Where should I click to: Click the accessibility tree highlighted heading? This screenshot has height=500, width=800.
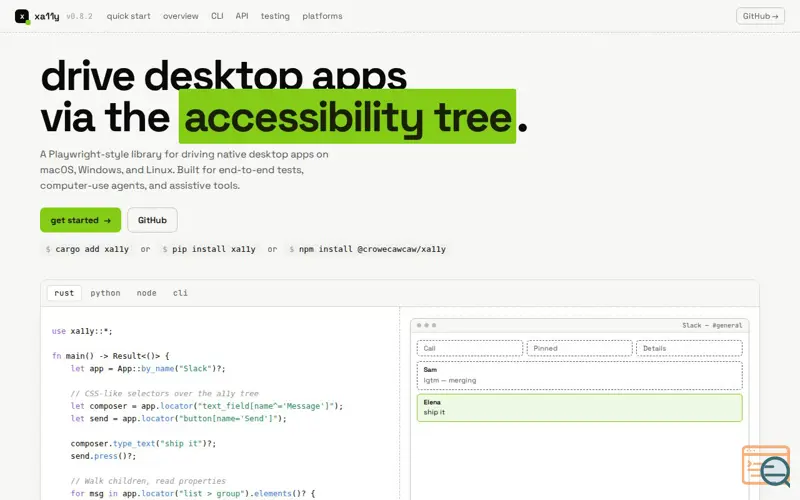click(347, 116)
